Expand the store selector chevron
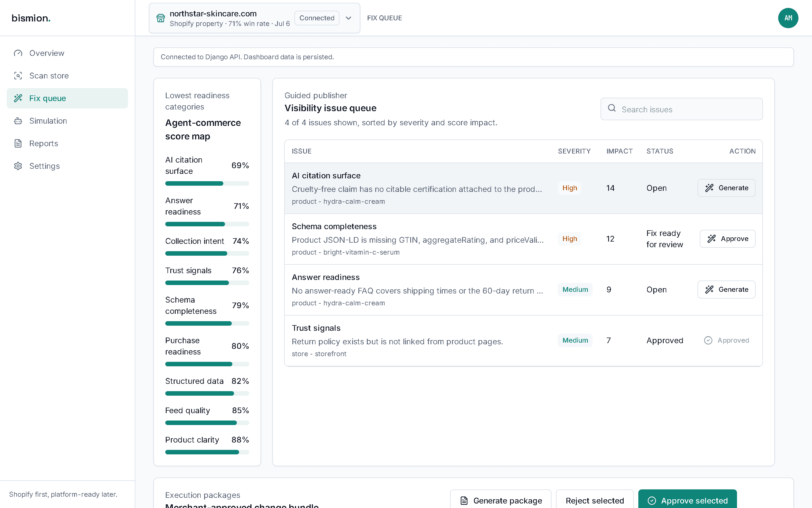Image resolution: width=812 pixels, height=508 pixels. click(348, 18)
